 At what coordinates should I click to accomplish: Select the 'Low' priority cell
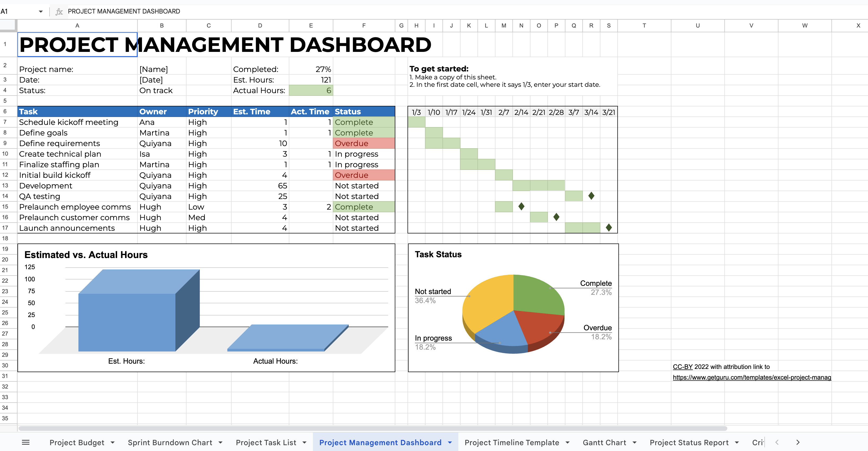click(x=209, y=207)
